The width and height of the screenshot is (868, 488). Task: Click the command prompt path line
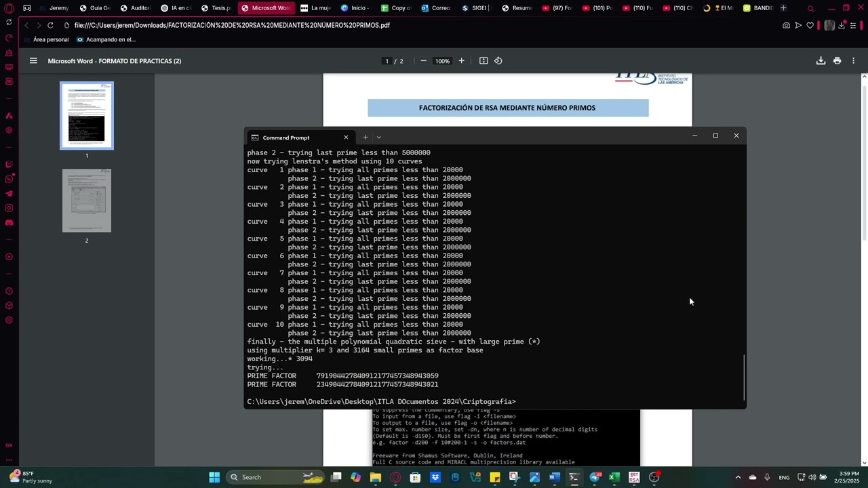(x=381, y=401)
